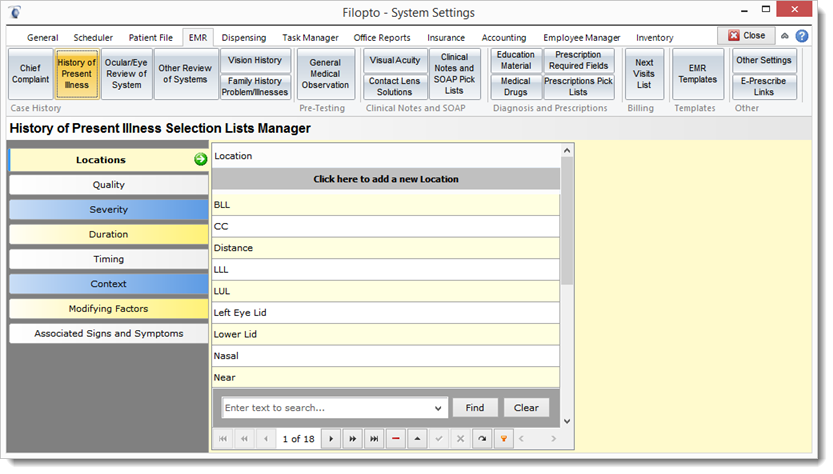This screenshot has height=474, width=833.
Task: Open the orange filter icon
Action: click(504, 439)
